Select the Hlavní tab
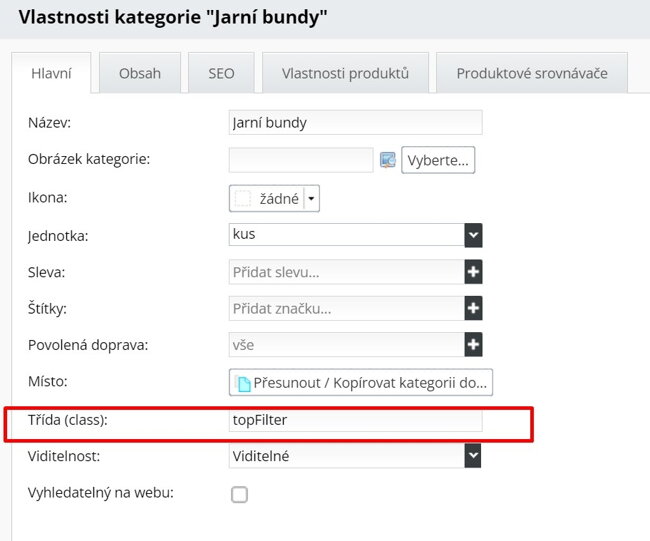650x541 pixels. (x=51, y=73)
